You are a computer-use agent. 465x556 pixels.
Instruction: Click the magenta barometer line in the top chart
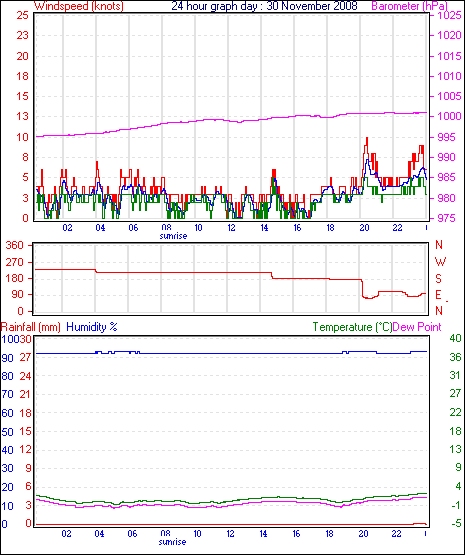(x=231, y=120)
